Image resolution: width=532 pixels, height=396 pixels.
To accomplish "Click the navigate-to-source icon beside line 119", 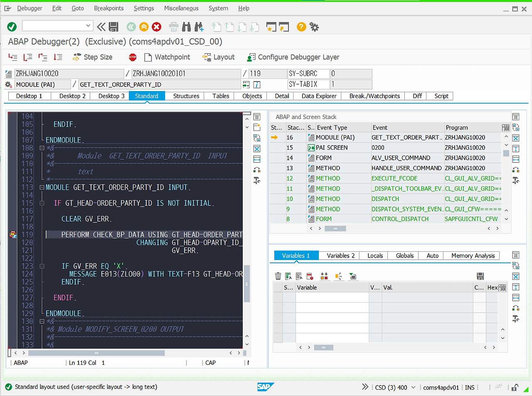I will [246, 84].
